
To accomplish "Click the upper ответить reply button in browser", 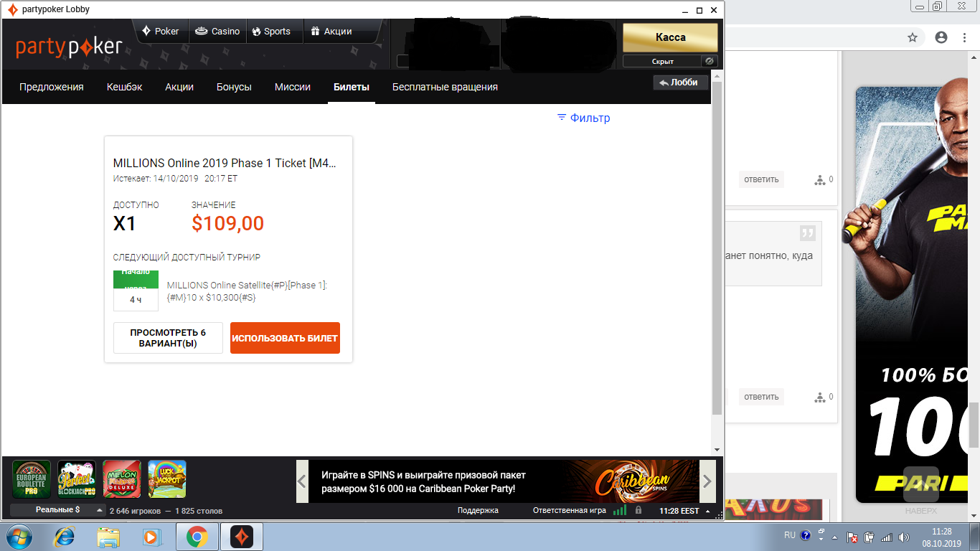I will (761, 179).
